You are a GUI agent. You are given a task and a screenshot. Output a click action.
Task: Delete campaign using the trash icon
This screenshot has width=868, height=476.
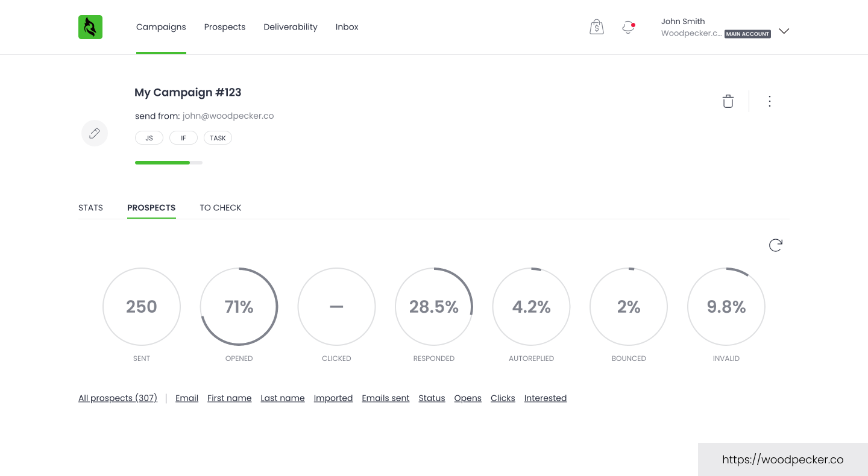coord(728,101)
